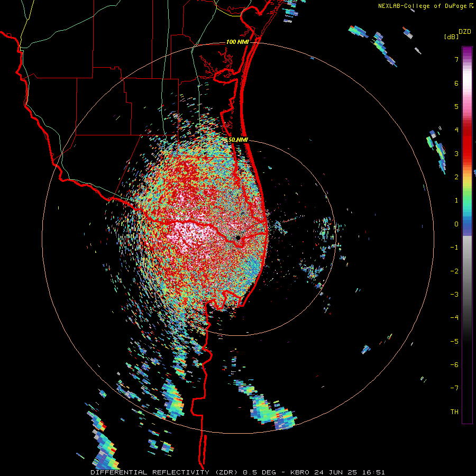Click the 4 dB scale label

click(x=456, y=130)
